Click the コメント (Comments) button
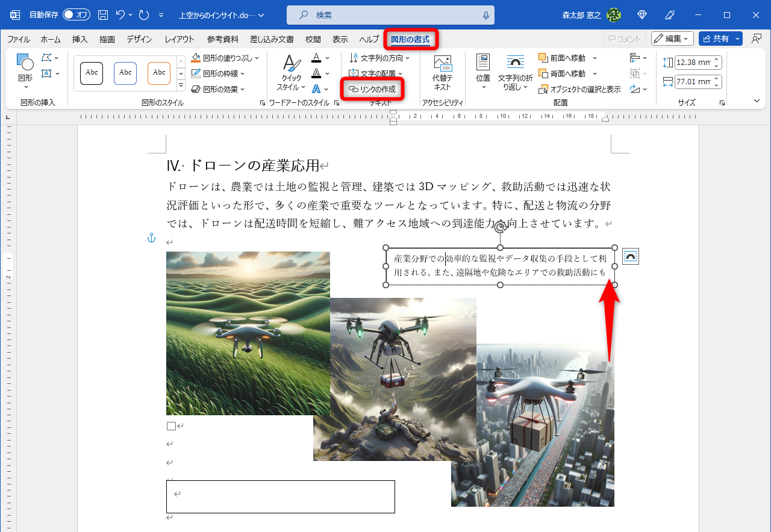 (624, 38)
